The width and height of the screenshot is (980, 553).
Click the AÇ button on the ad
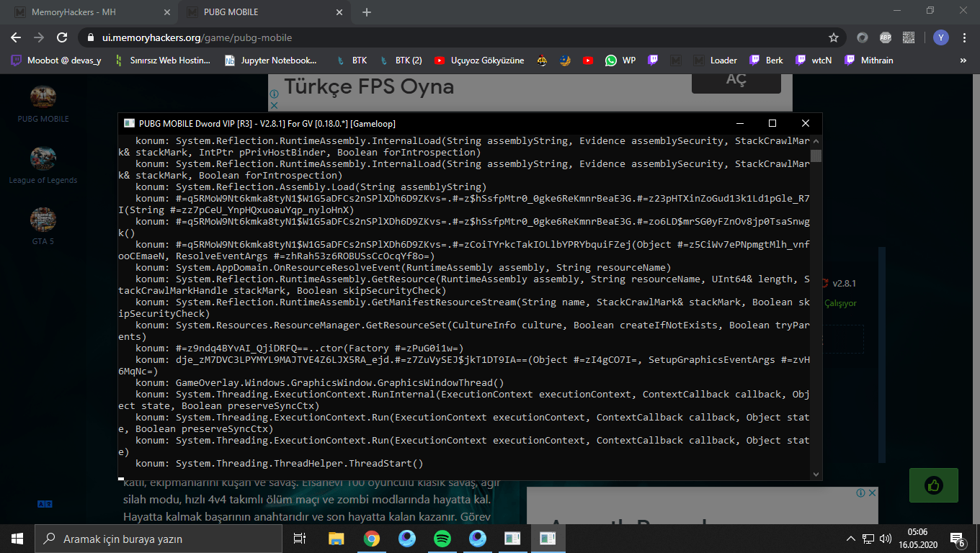coord(736,80)
